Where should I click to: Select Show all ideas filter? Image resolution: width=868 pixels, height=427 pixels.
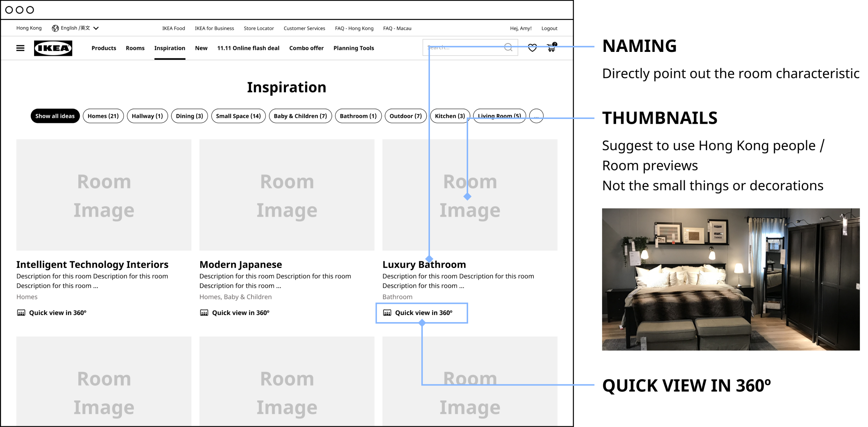55,116
